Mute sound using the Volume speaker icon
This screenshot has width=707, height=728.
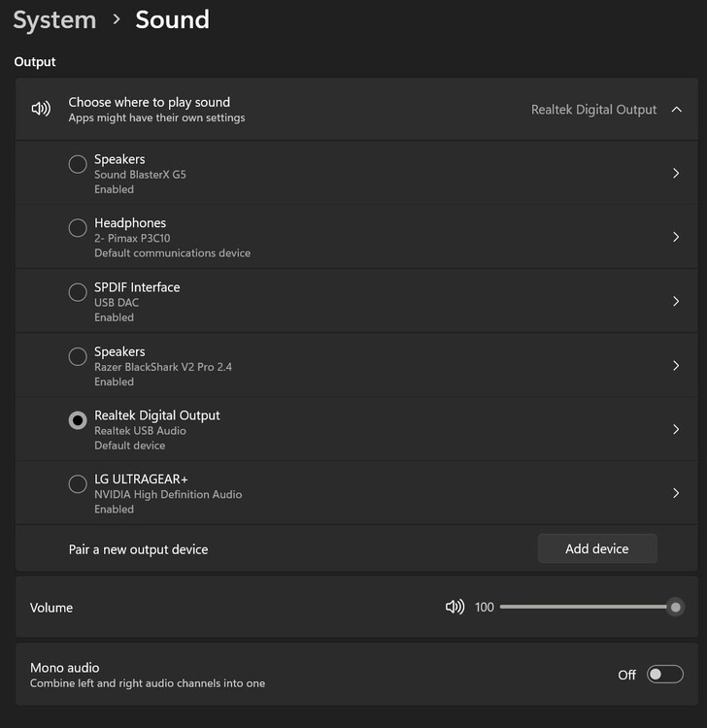point(454,607)
